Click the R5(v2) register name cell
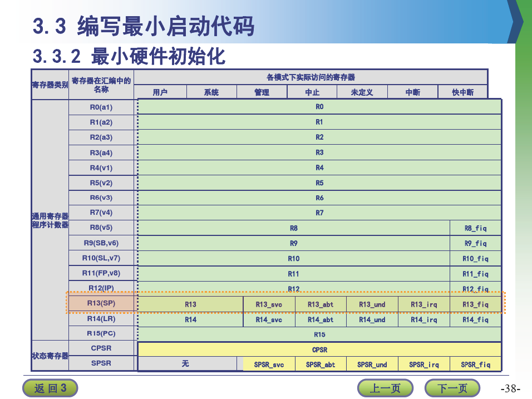The image size is (532, 399). click(x=101, y=183)
